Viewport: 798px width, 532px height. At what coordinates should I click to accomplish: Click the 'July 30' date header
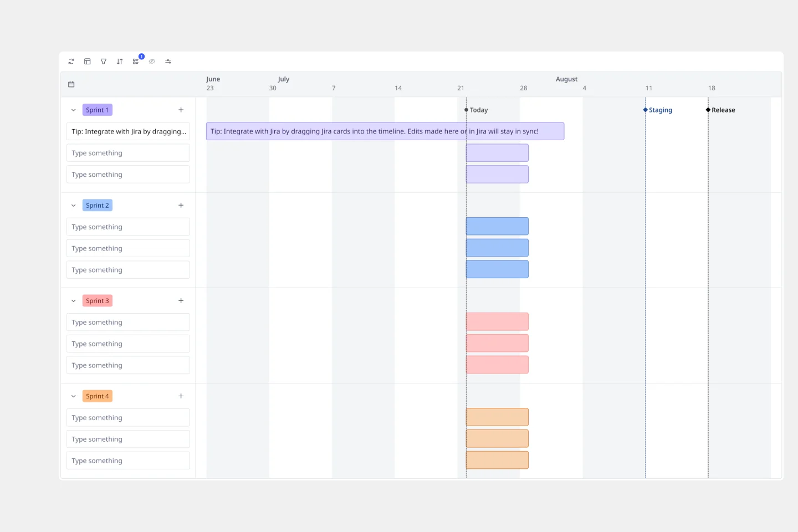[279, 84]
